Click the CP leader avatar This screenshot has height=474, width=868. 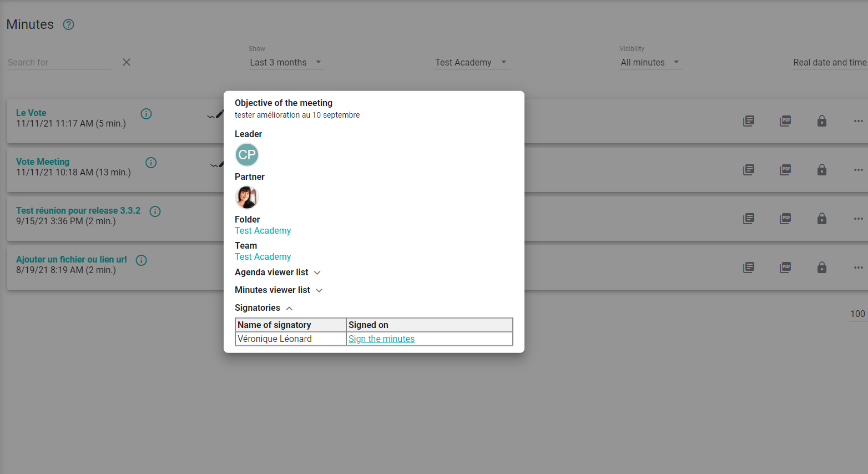coord(247,155)
